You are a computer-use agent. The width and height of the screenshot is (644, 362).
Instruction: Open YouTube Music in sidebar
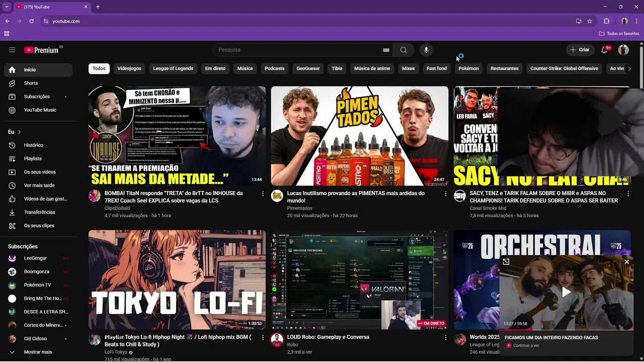pyautogui.click(x=38, y=110)
